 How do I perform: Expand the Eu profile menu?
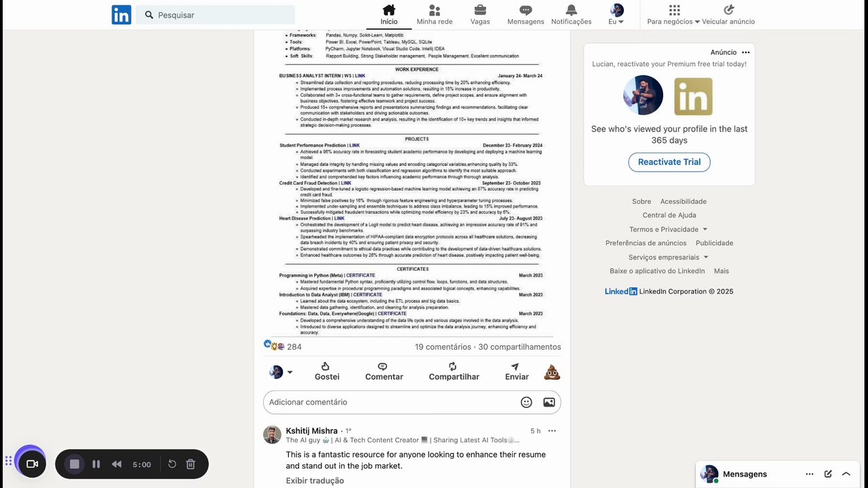[x=616, y=15]
